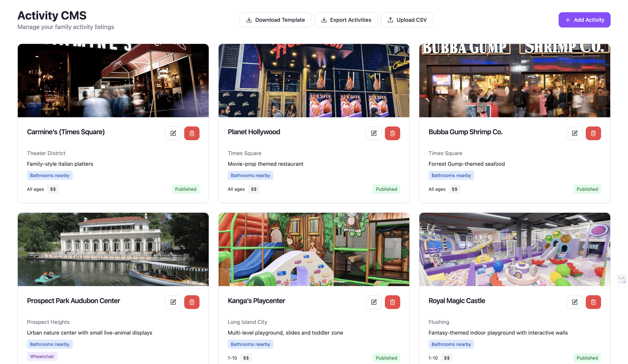Open edit for Bubba Gump Shrimp Co.

(574, 133)
